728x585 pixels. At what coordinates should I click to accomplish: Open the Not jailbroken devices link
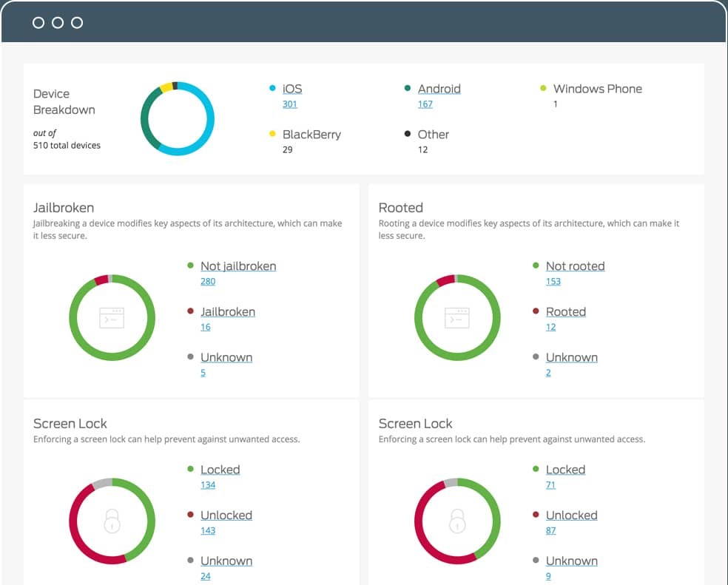coord(238,266)
